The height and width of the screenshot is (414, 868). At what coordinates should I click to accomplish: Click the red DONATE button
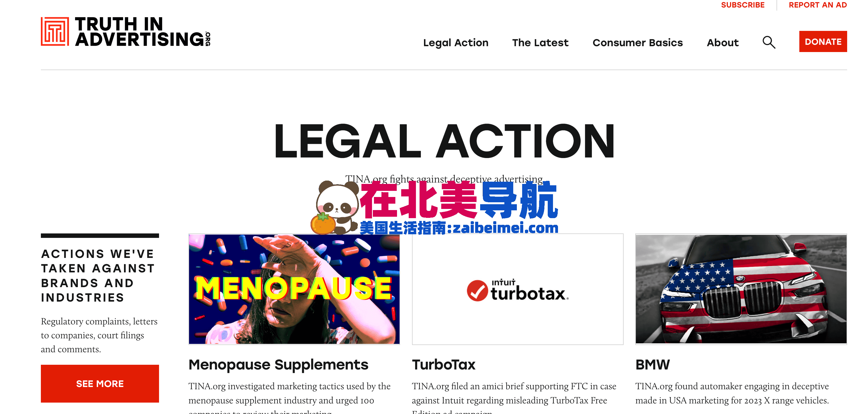[x=823, y=41]
